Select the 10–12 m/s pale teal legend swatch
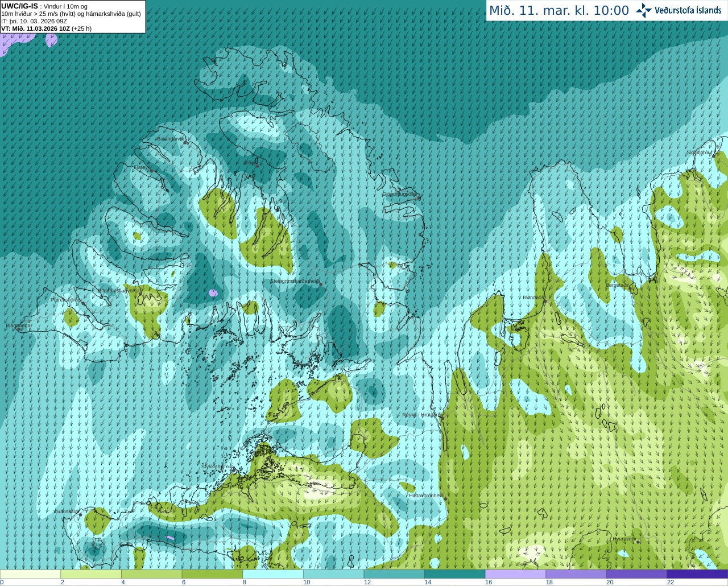 click(x=333, y=574)
